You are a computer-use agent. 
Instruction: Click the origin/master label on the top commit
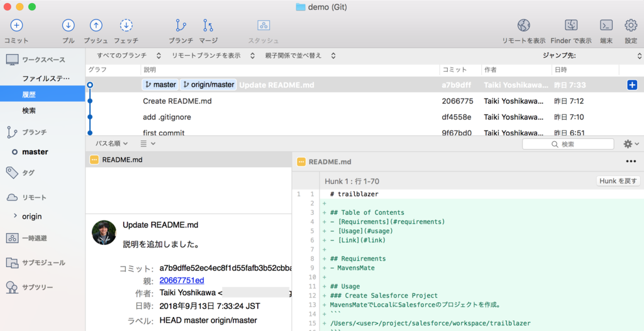tap(208, 85)
